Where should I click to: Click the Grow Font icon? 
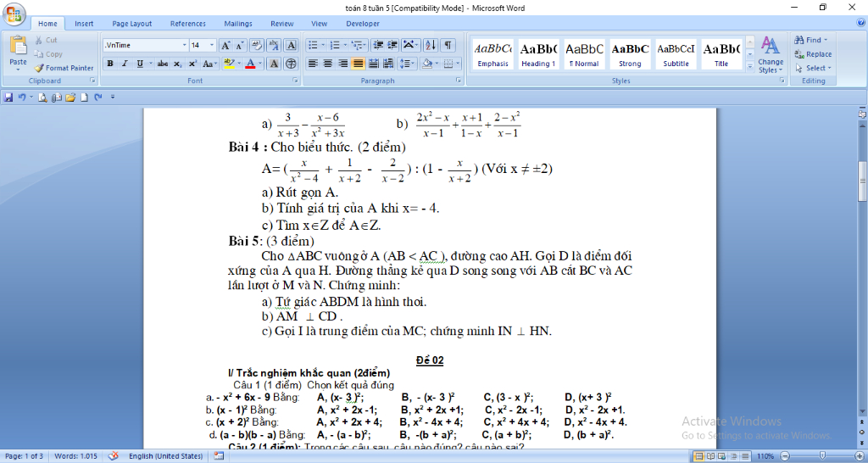(x=225, y=46)
